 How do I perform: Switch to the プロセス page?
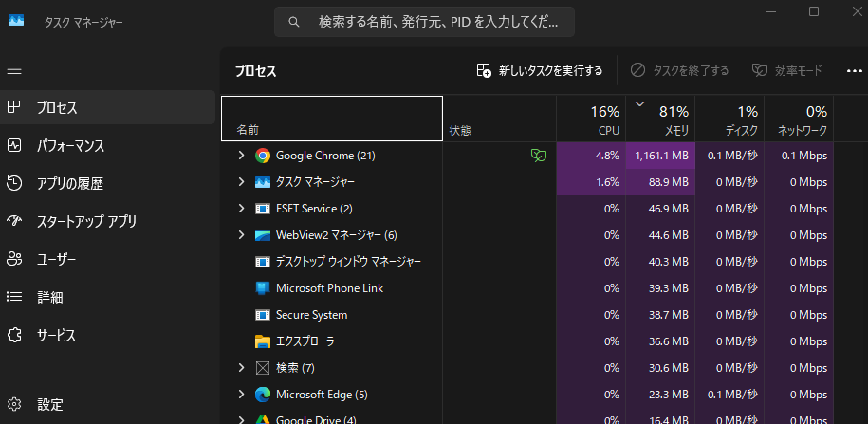[x=107, y=107]
